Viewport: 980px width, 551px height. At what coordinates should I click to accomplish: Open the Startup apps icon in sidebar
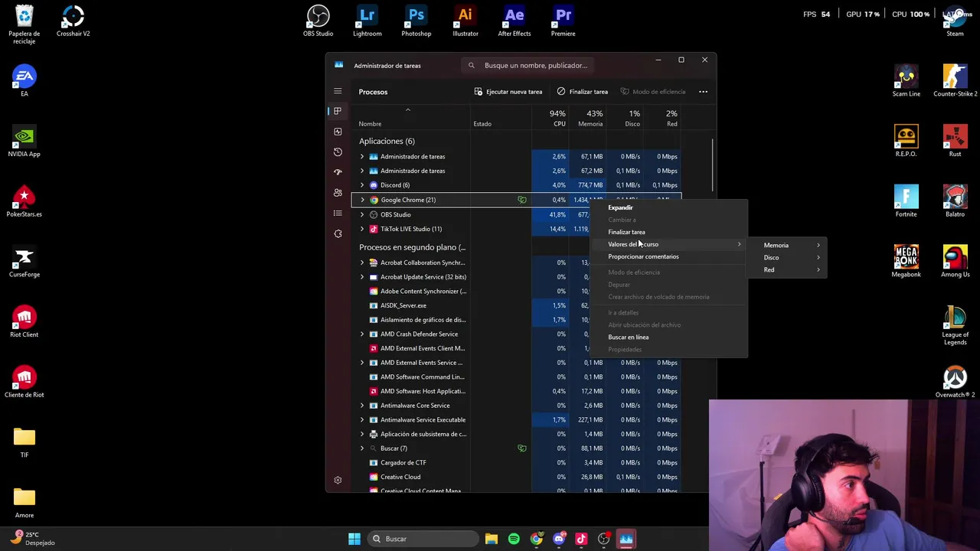(x=338, y=172)
